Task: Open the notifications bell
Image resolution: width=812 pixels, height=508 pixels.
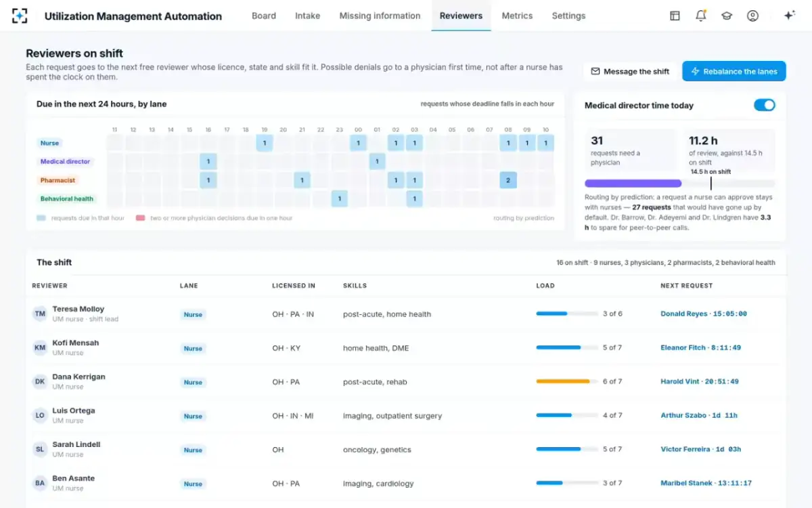Action: tap(701, 16)
